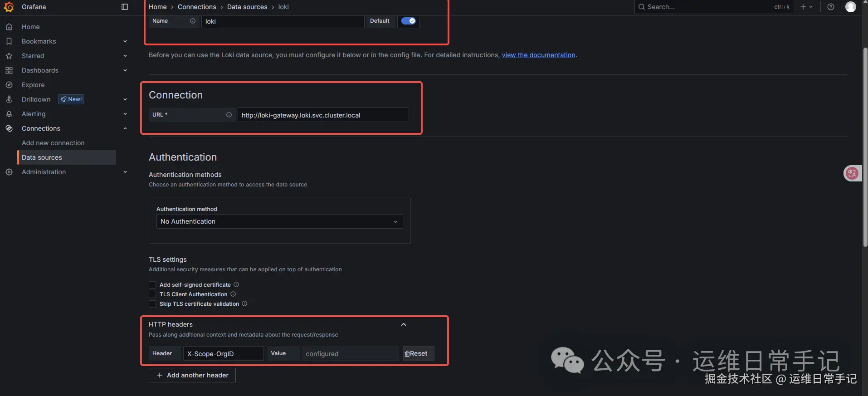This screenshot has height=396, width=868.
Task: Click the Name field info icon
Action: click(x=193, y=21)
